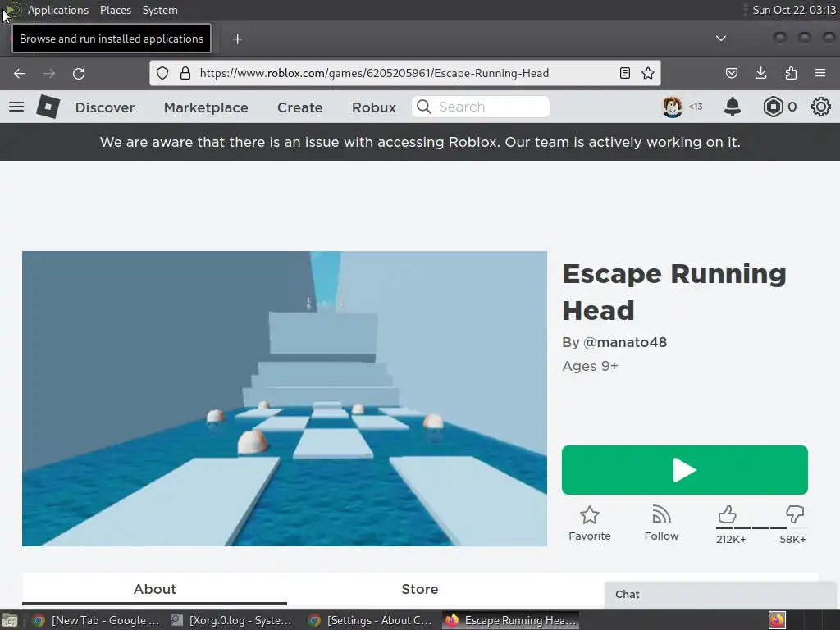Click the date and time clock
This screenshot has height=630, width=840.
click(794, 10)
